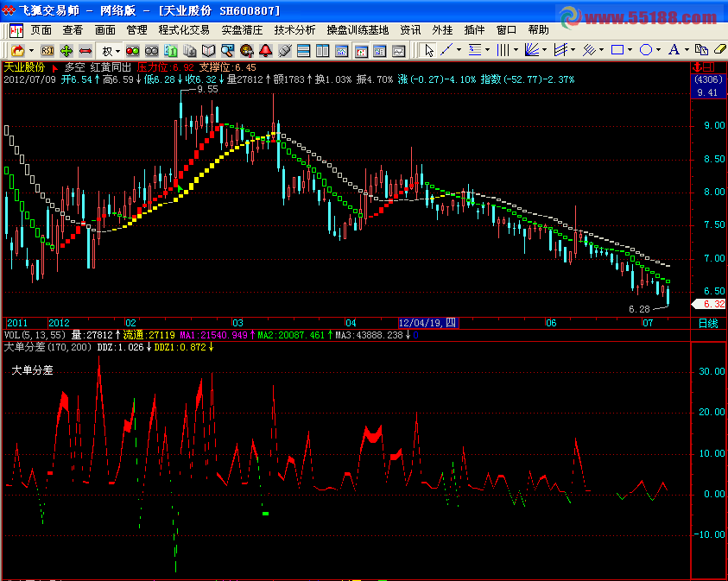Open the 技术分析 menu
This screenshot has height=581, width=728.
click(x=295, y=29)
